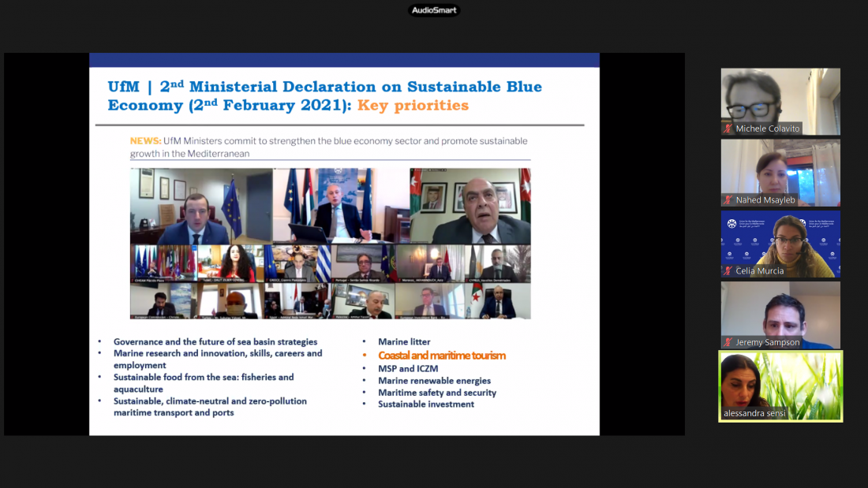Screen dimensions: 868x488
Task: Click the orange Coastal and maritime tourism text
Action: point(442,356)
